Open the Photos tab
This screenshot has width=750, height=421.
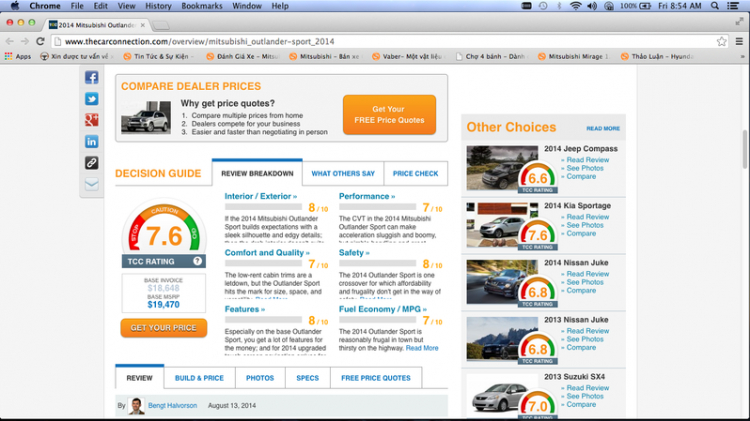tap(260, 377)
